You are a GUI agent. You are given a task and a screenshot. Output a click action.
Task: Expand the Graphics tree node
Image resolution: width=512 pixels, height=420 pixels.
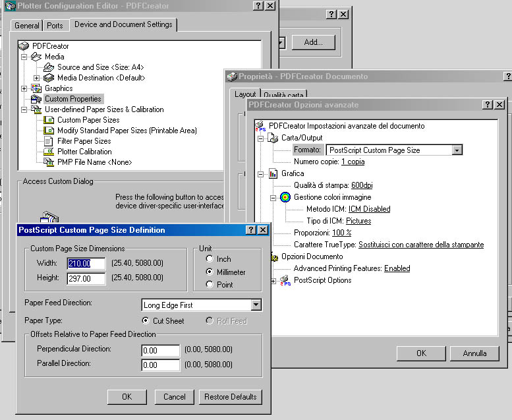[24, 88]
